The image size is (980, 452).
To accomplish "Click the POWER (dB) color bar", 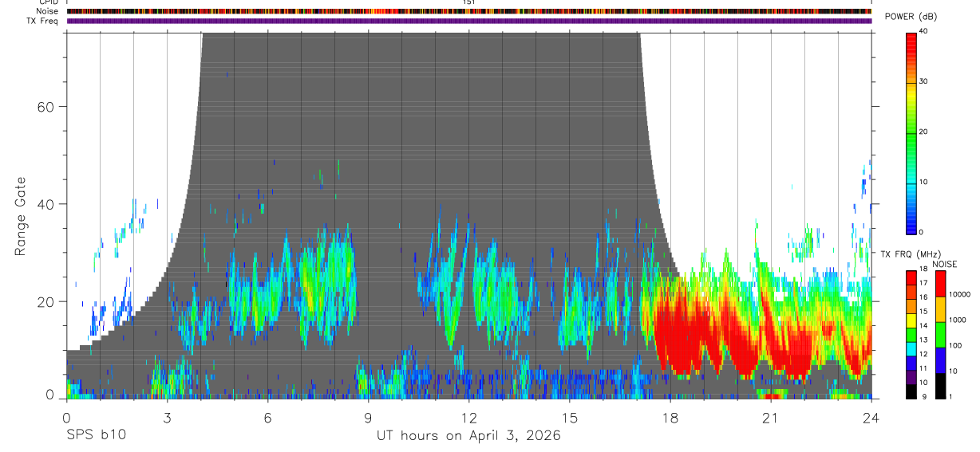I will pos(911,132).
